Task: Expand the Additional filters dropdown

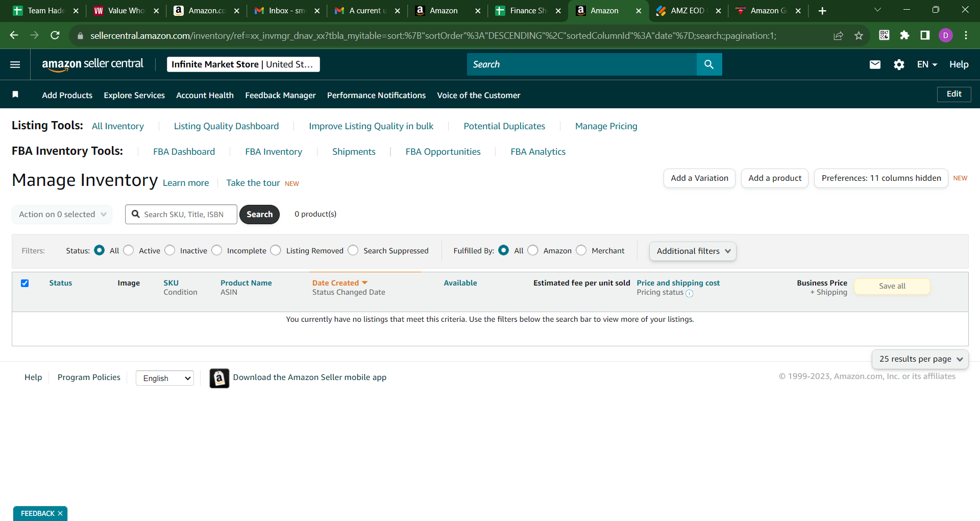Action: tap(693, 251)
